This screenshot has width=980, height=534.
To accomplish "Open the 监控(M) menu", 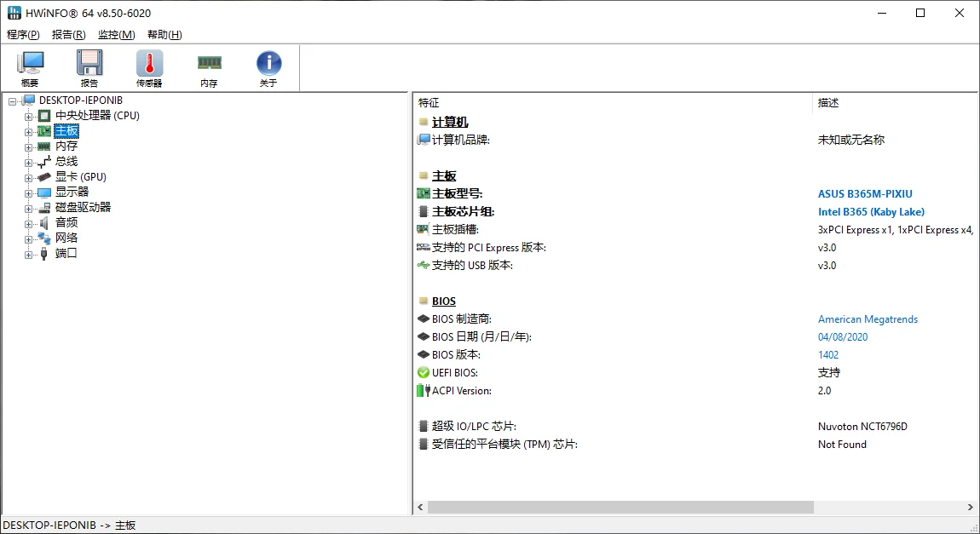I will (116, 34).
